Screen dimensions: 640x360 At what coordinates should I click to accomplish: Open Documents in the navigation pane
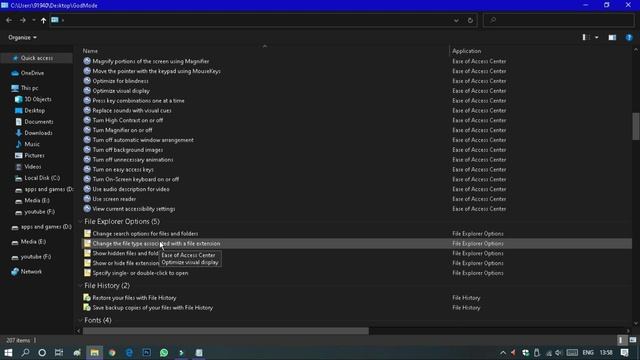click(x=38, y=122)
